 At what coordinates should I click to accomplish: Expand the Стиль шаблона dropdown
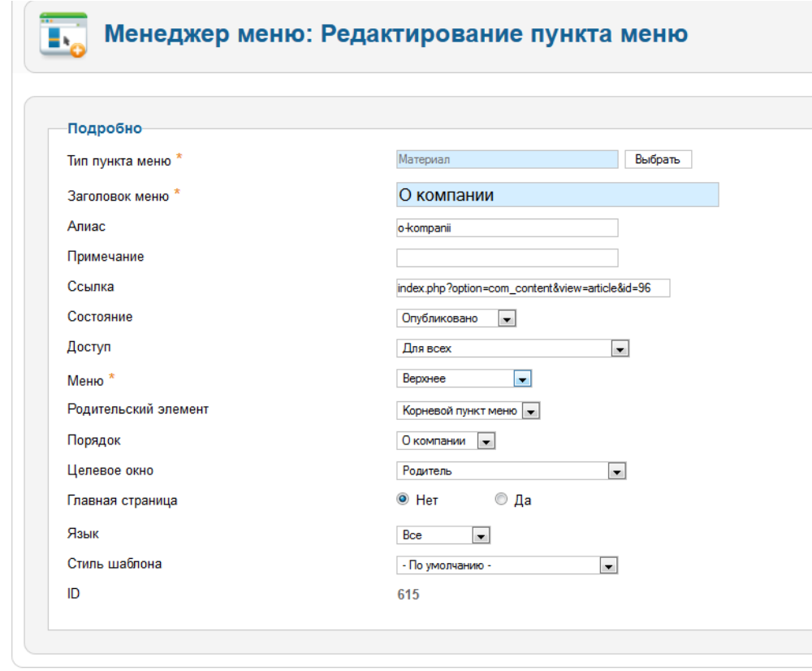click(x=507, y=565)
